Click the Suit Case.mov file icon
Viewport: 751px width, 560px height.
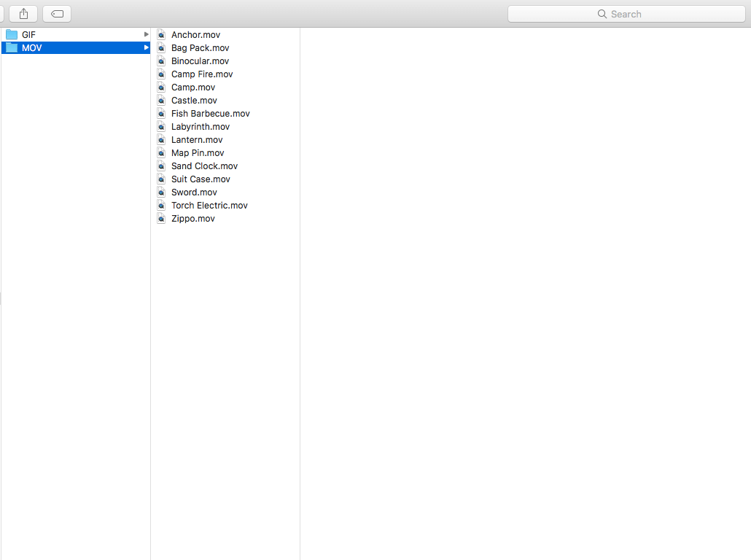coord(161,179)
